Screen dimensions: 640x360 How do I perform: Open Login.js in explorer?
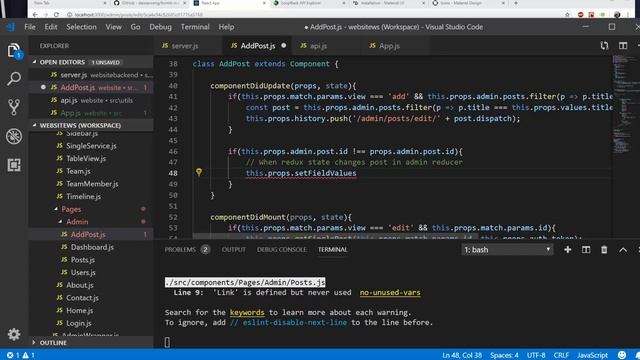[78, 323]
